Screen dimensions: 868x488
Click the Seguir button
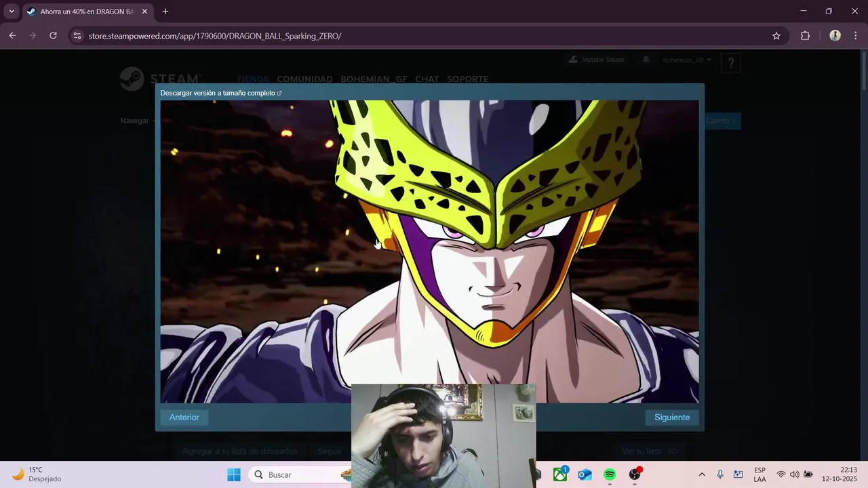tap(330, 451)
